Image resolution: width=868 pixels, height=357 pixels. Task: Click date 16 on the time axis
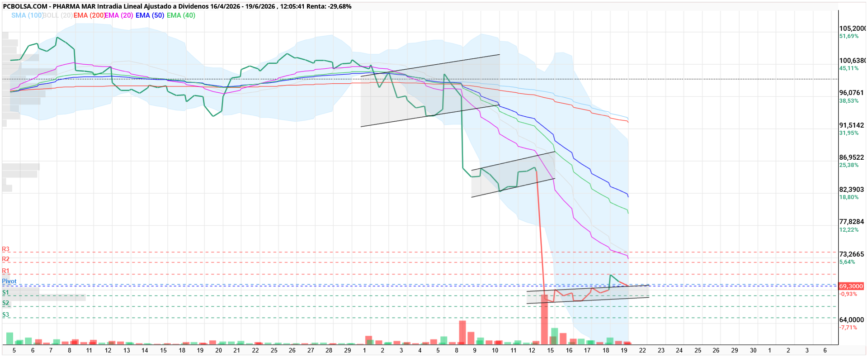[x=569, y=350]
